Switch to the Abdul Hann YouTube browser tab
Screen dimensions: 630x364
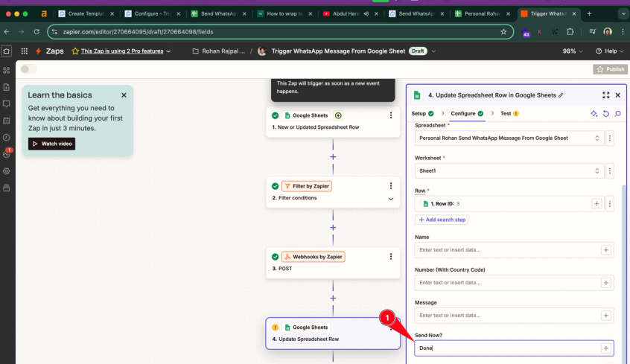coord(350,13)
